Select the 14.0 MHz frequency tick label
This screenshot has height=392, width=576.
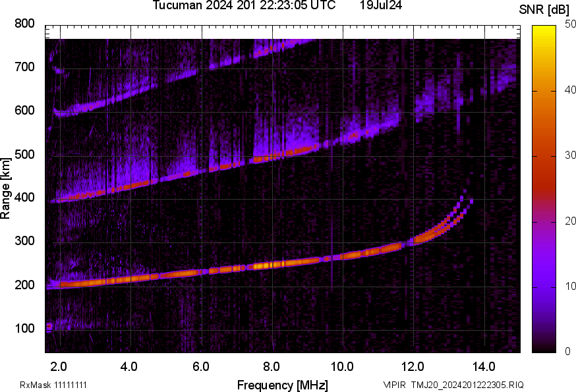tap(483, 366)
